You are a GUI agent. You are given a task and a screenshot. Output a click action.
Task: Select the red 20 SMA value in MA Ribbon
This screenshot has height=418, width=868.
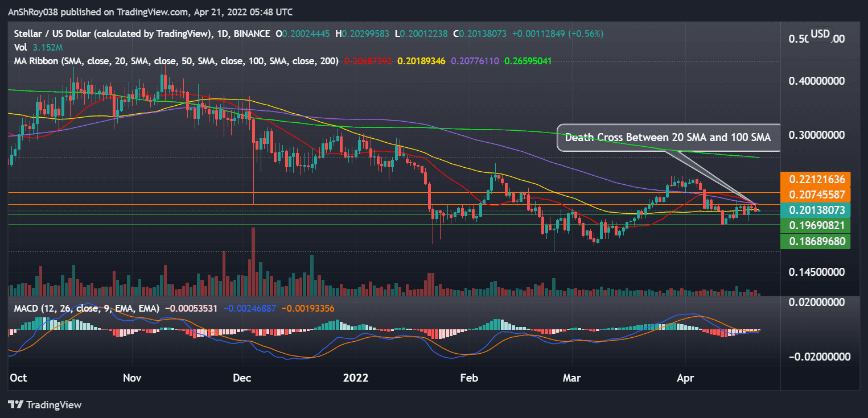point(368,60)
